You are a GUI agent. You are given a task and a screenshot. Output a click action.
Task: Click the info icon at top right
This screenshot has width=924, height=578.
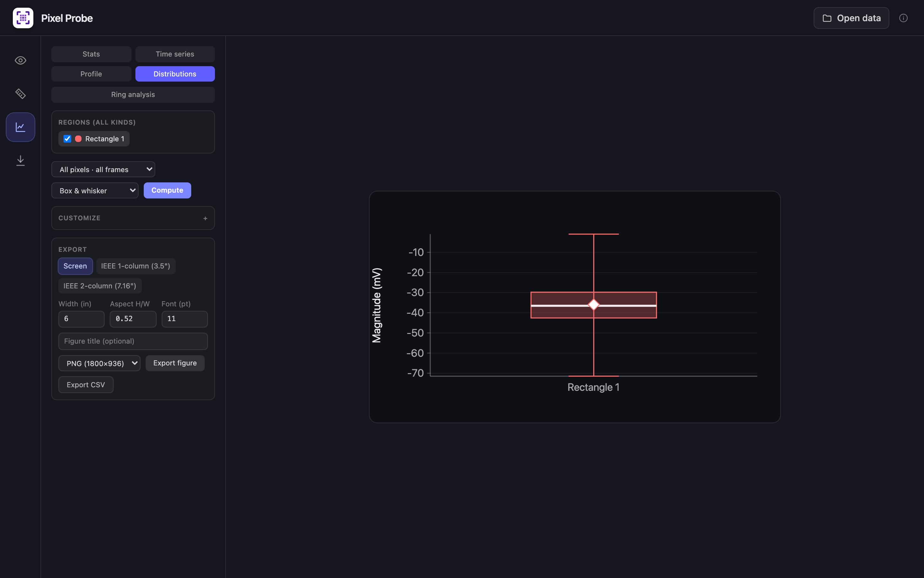[903, 18]
